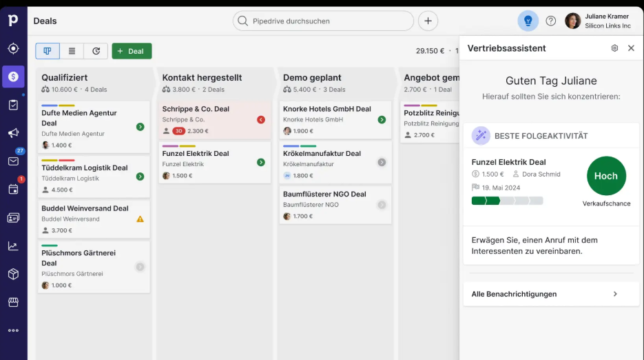Click Krökelmanufaktur blue and green labels
644x360 pixels.
300,146
